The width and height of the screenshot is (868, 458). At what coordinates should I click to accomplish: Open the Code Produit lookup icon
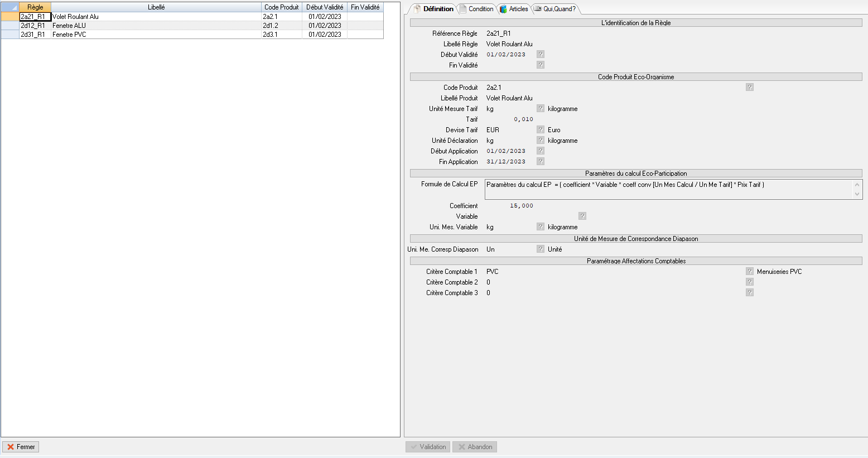tap(749, 87)
